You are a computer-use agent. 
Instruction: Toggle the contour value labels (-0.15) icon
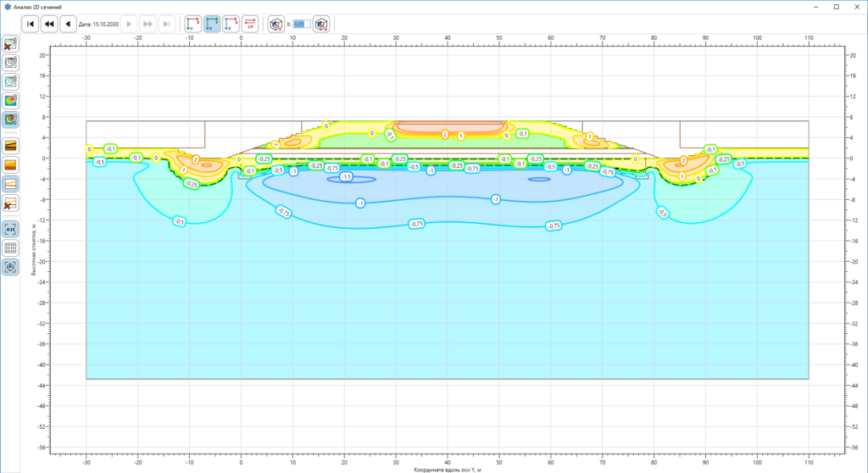[10, 229]
